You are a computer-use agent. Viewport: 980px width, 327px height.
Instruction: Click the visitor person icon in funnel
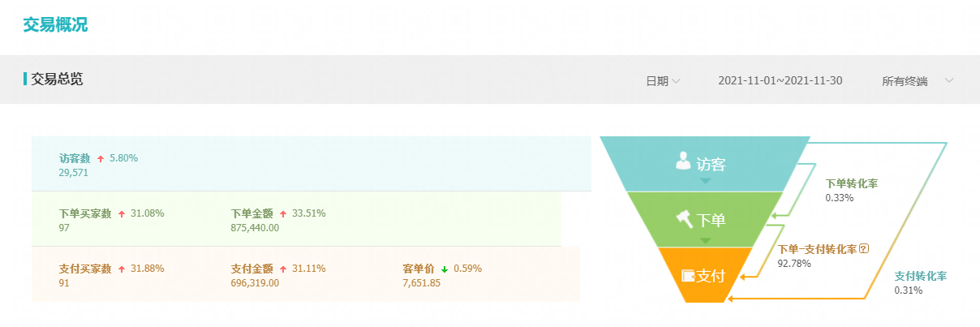(683, 161)
